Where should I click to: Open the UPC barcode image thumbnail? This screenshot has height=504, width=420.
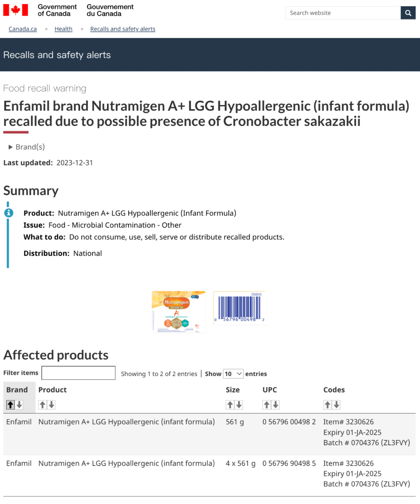240,308
